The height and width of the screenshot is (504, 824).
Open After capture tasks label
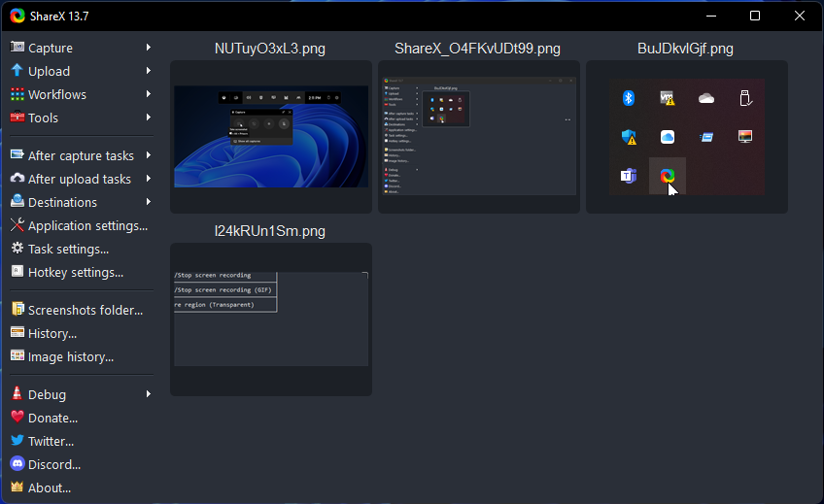pyautogui.click(x=81, y=156)
